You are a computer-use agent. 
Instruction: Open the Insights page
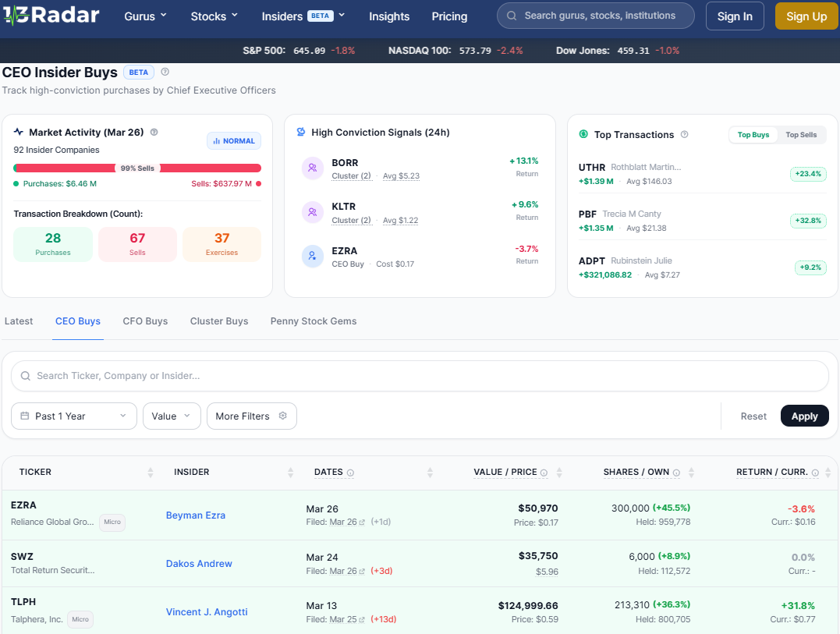click(x=389, y=16)
